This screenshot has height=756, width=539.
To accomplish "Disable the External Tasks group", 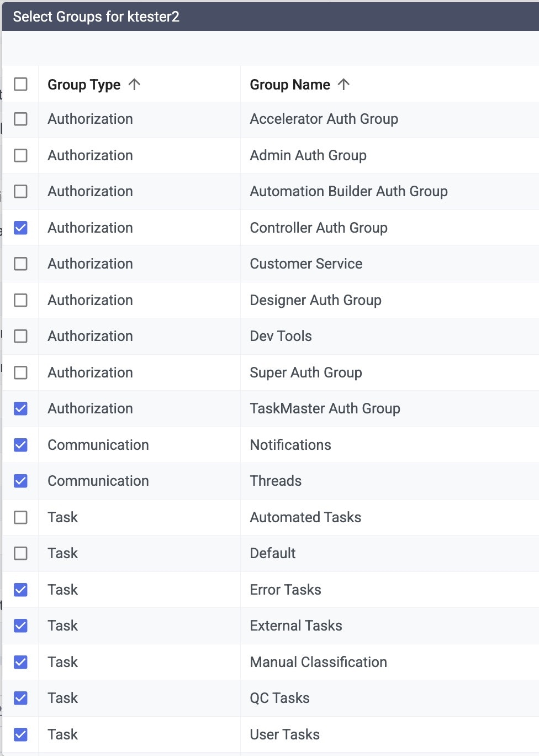I will click(20, 626).
